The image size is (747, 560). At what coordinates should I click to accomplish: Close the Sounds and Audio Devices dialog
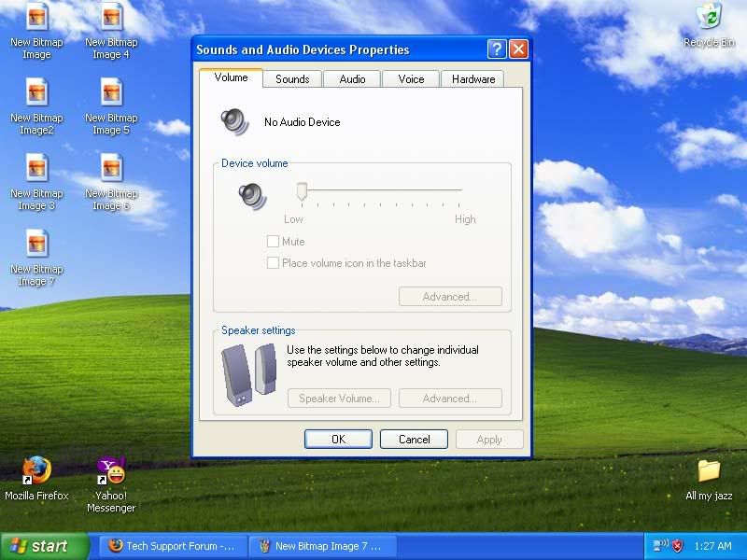click(x=518, y=49)
